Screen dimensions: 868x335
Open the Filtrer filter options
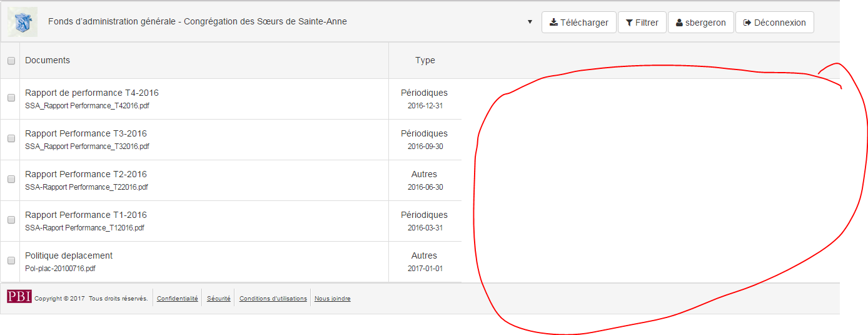tap(642, 23)
